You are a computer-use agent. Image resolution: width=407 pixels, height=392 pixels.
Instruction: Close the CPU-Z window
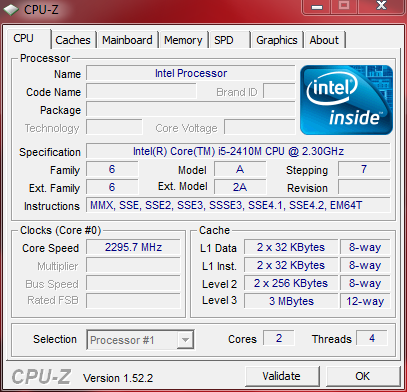click(x=381, y=6)
